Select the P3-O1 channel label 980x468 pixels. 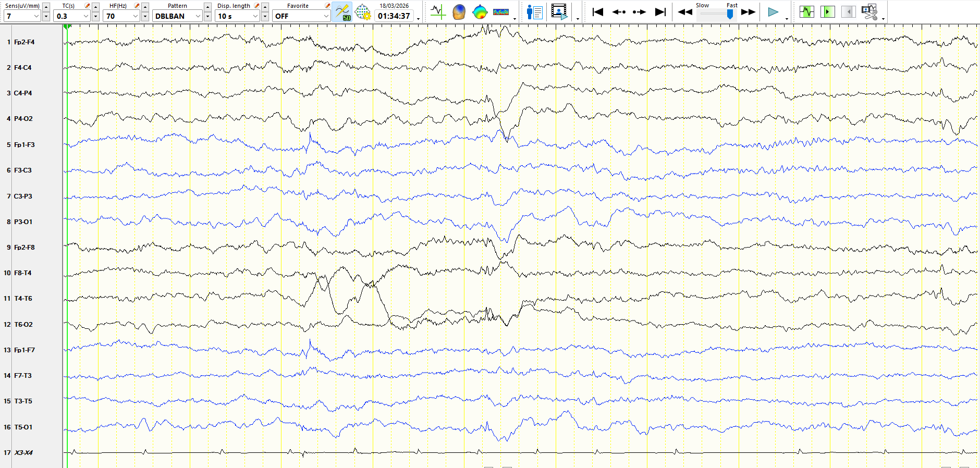(23, 222)
